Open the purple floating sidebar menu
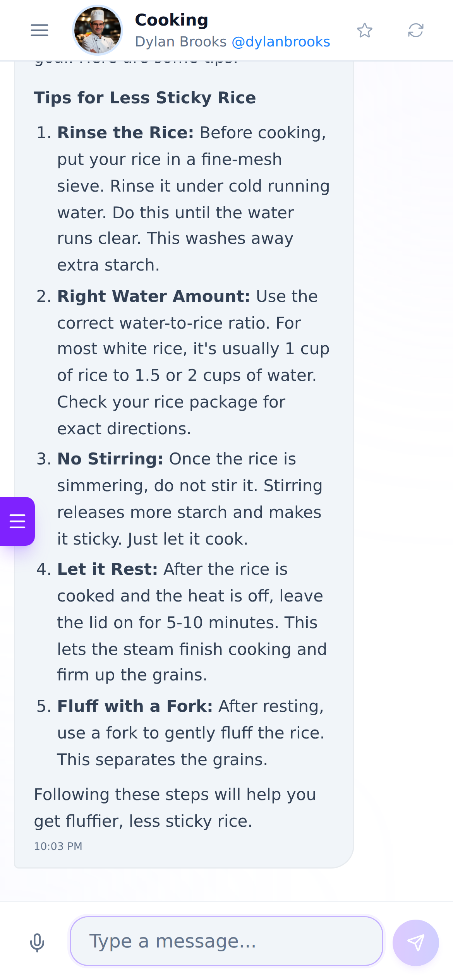 tap(17, 521)
